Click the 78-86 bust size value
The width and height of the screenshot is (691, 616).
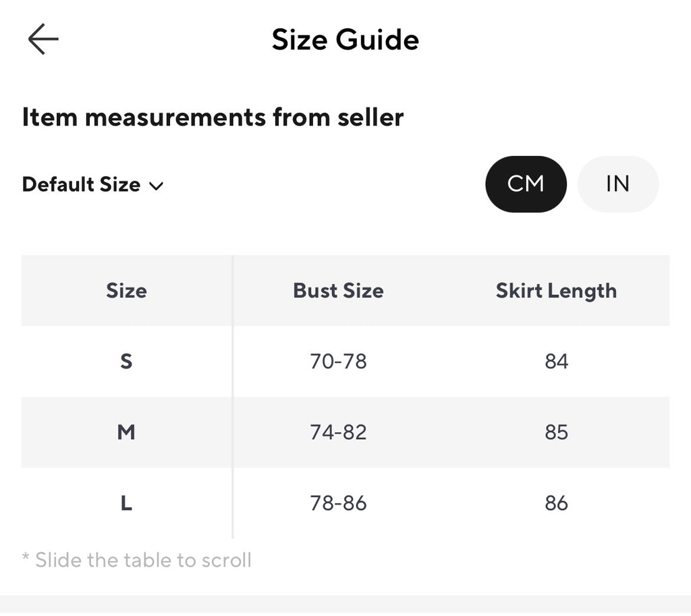[339, 503]
